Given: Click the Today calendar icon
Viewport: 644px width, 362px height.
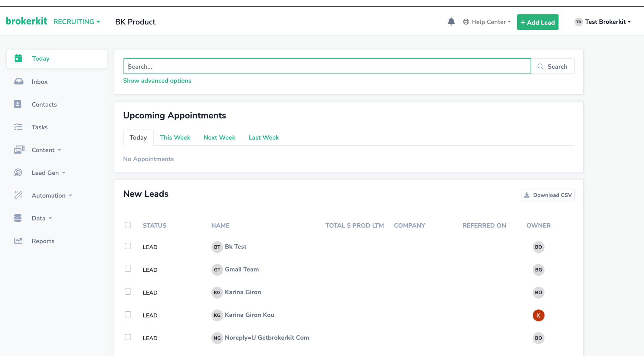Looking at the screenshot, I should tap(18, 58).
